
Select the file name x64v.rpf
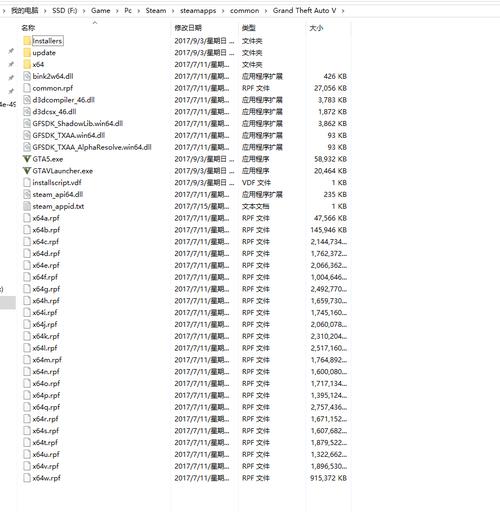(46, 466)
